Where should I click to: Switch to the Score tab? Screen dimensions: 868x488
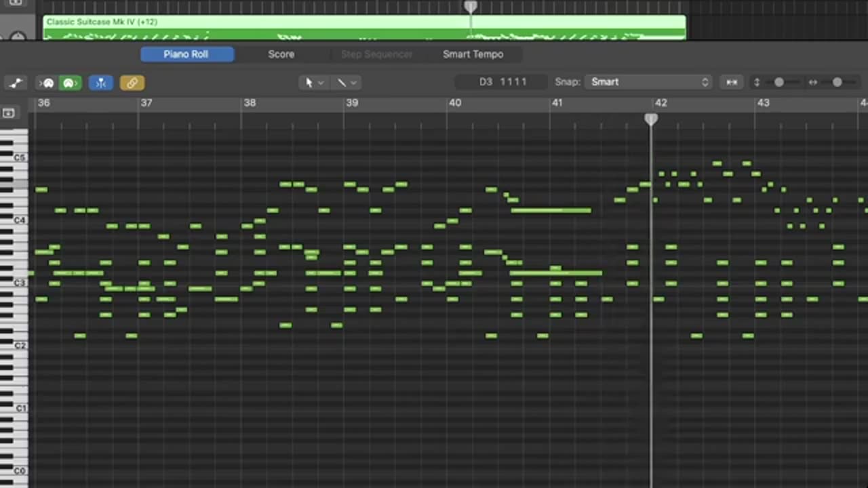click(281, 54)
